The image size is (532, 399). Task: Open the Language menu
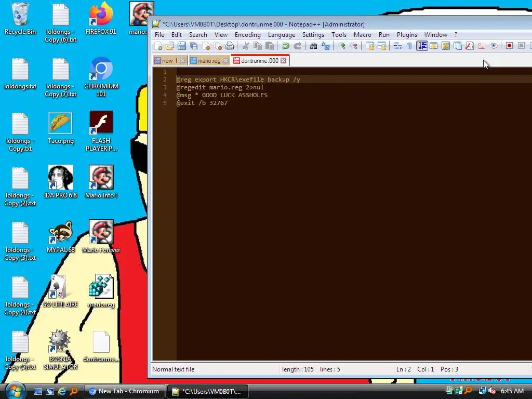tap(281, 35)
